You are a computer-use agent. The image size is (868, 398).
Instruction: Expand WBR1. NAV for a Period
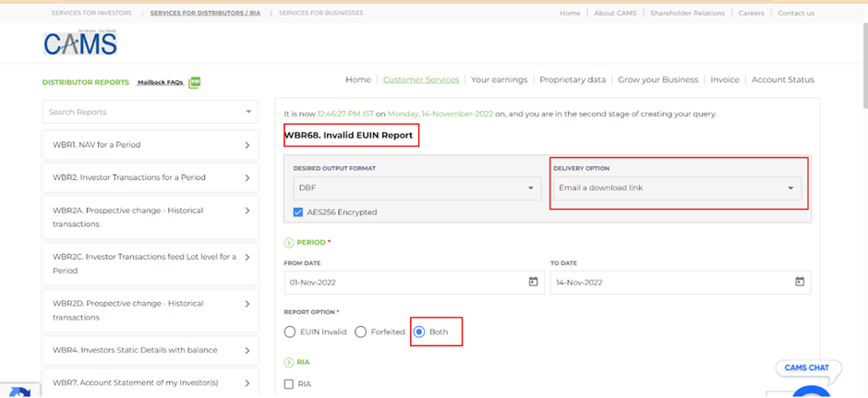pyautogui.click(x=150, y=145)
